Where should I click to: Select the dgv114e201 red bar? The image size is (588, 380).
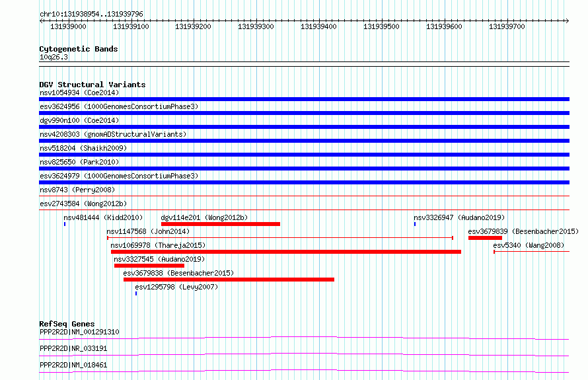pos(221,224)
